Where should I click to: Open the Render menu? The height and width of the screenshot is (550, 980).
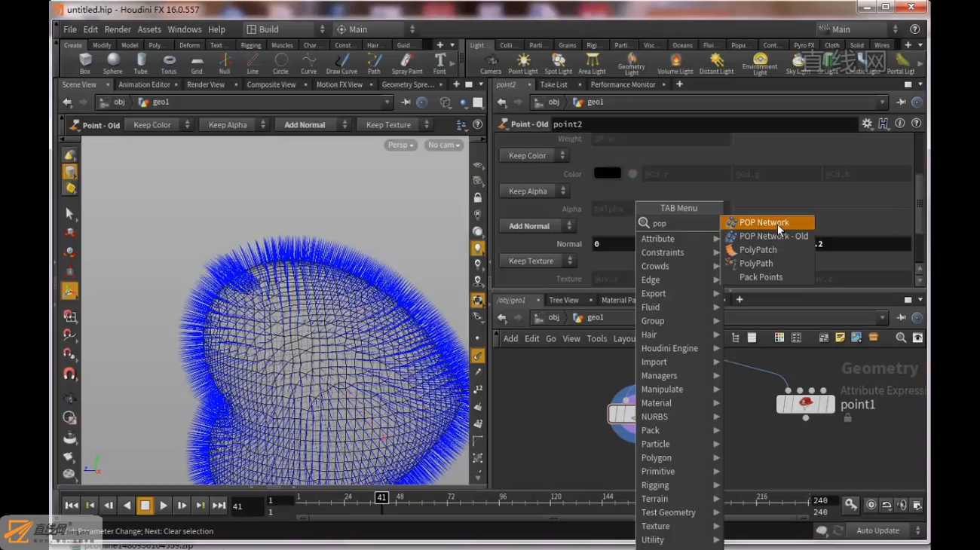coord(118,29)
